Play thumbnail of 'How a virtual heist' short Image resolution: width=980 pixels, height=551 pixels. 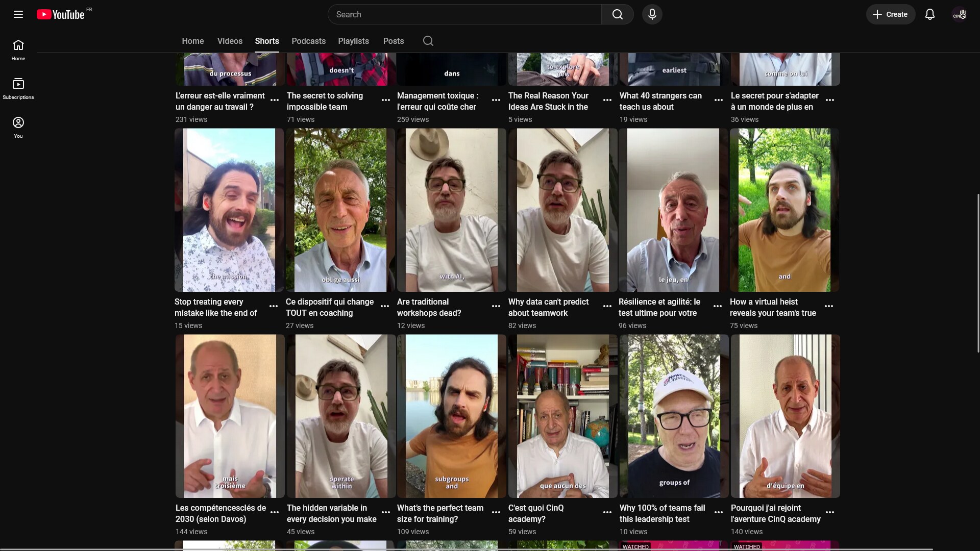click(785, 210)
